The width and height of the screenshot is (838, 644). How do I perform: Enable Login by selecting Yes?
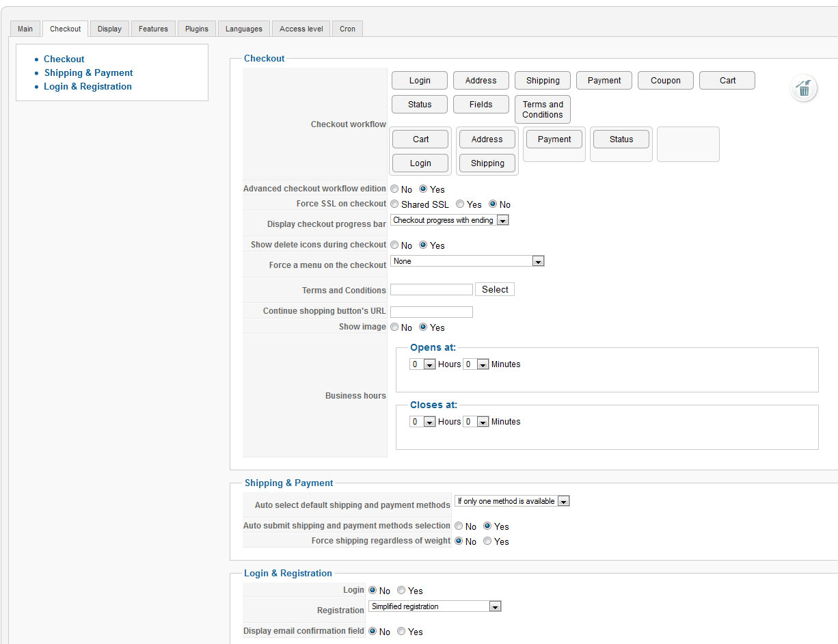click(401, 591)
